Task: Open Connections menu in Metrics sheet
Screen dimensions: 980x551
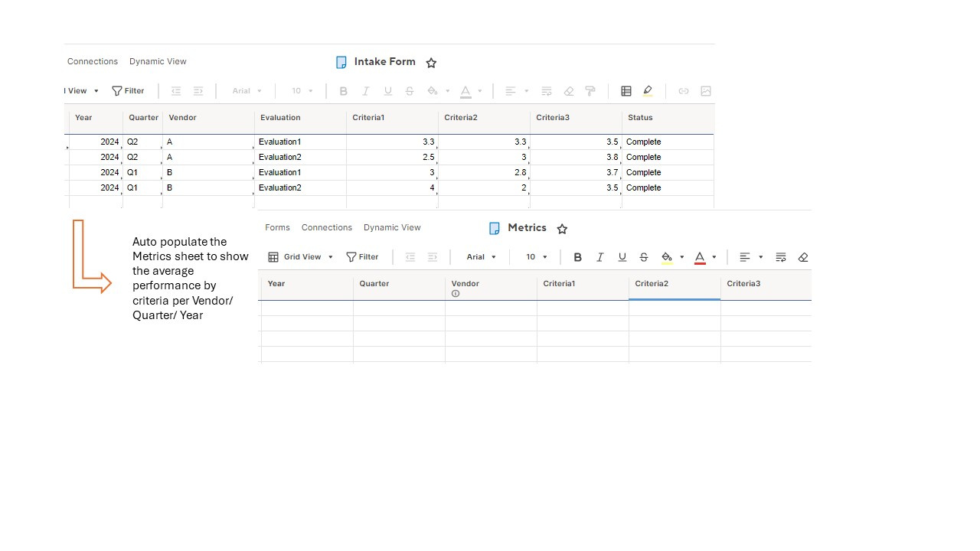Action: click(327, 227)
